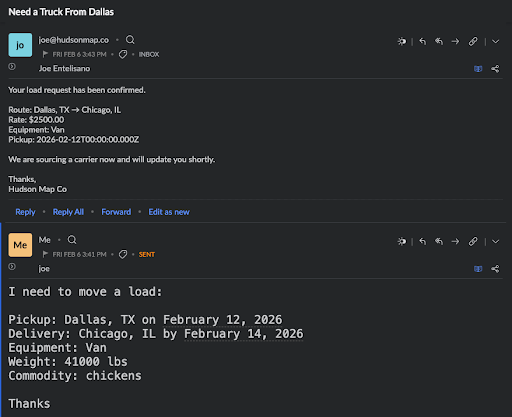512x417 pixels.
Task: Click the date 'February 14, 2026' in delivery line
Action: 244,334
